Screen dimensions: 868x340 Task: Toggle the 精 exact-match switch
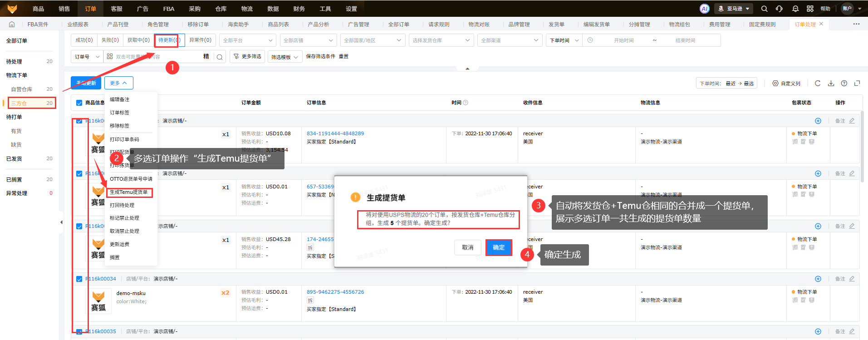[x=206, y=56]
